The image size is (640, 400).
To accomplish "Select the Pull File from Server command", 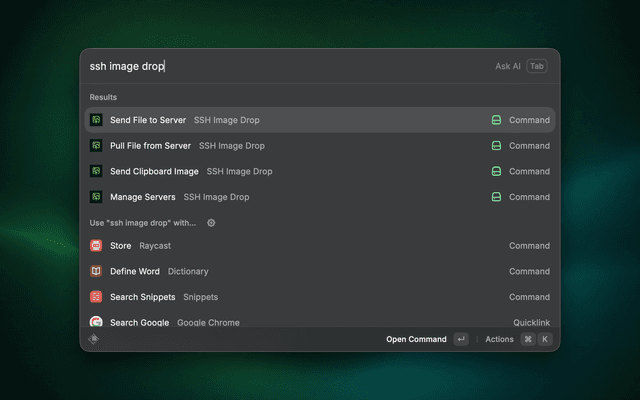I will (320, 146).
